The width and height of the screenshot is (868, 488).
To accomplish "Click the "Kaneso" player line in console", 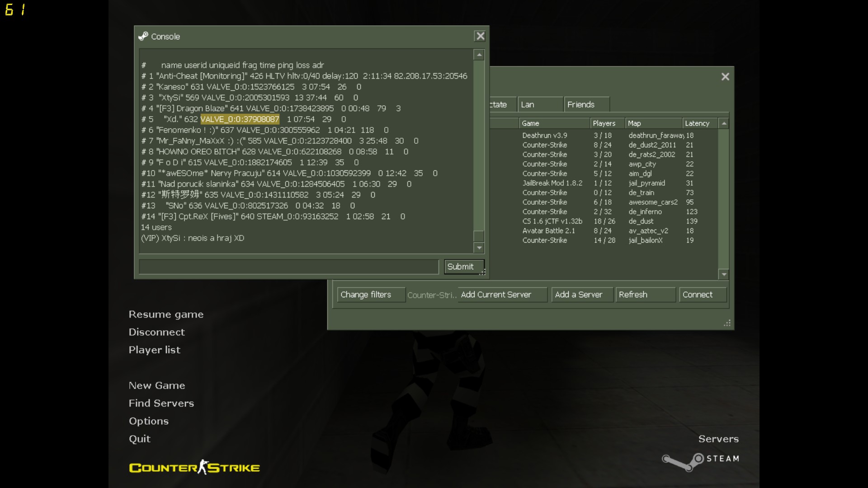I will [x=251, y=87].
